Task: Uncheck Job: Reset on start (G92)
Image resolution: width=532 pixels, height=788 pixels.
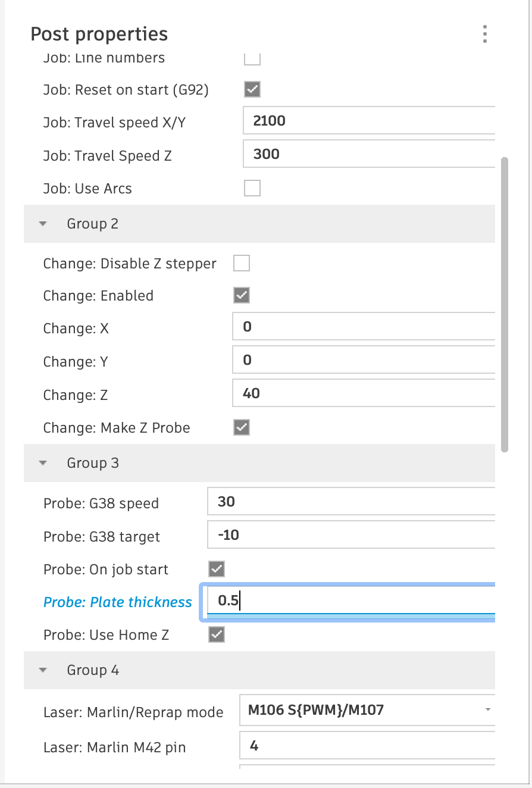Action: [252, 90]
